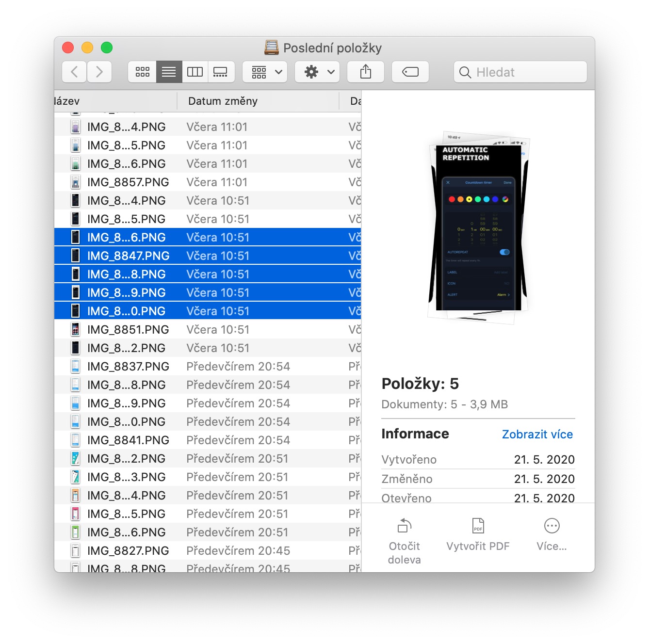Go back with the left chevron button
The width and height of the screenshot is (649, 644).
tap(74, 72)
